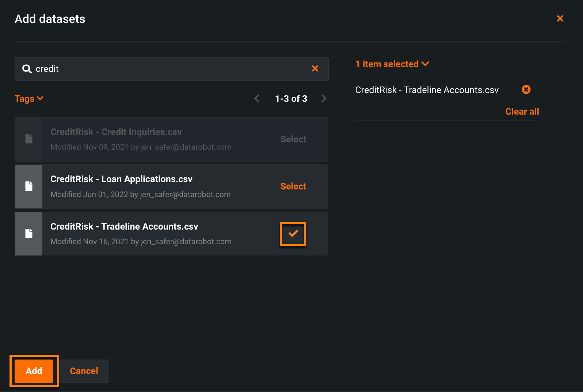Clear all selected datasets
The image size is (583, 392).
pyautogui.click(x=522, y=112)
